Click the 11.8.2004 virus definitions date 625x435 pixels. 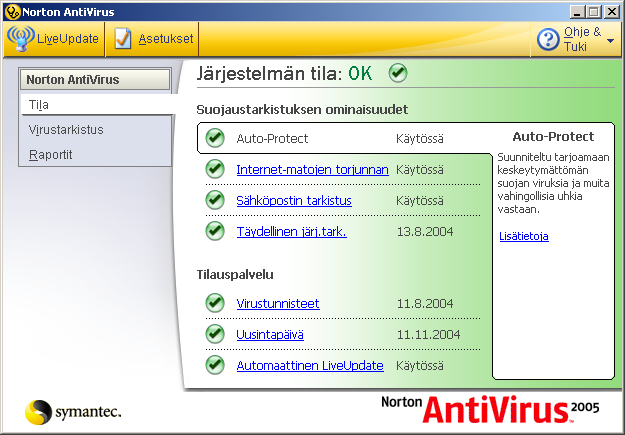(x=425, y=304)
